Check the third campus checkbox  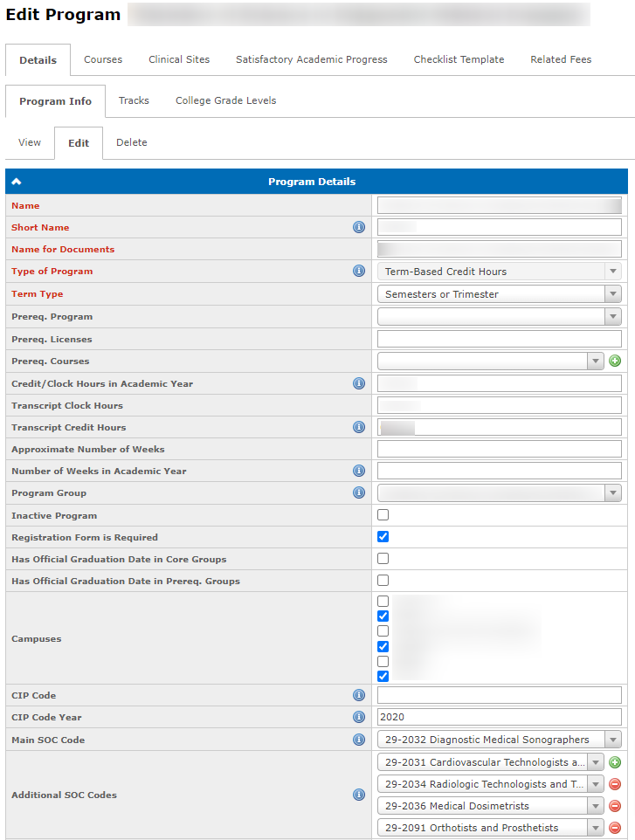383,631
